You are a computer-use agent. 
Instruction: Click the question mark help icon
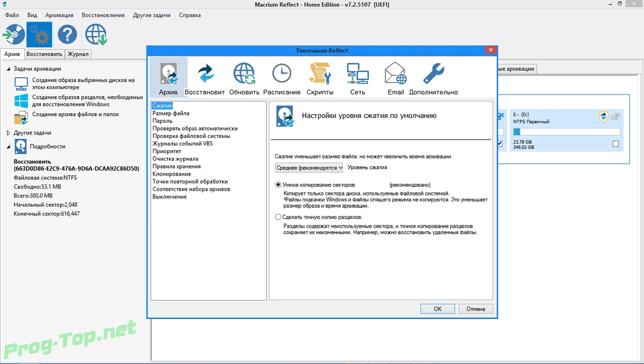pyautogui.click(x=68, y=35)
